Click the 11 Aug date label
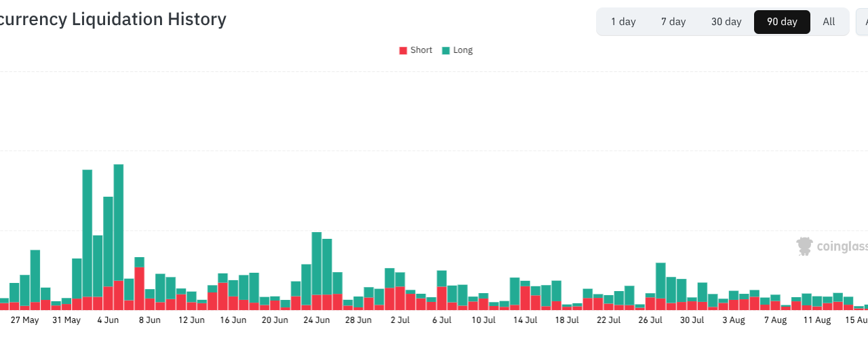 817,320
